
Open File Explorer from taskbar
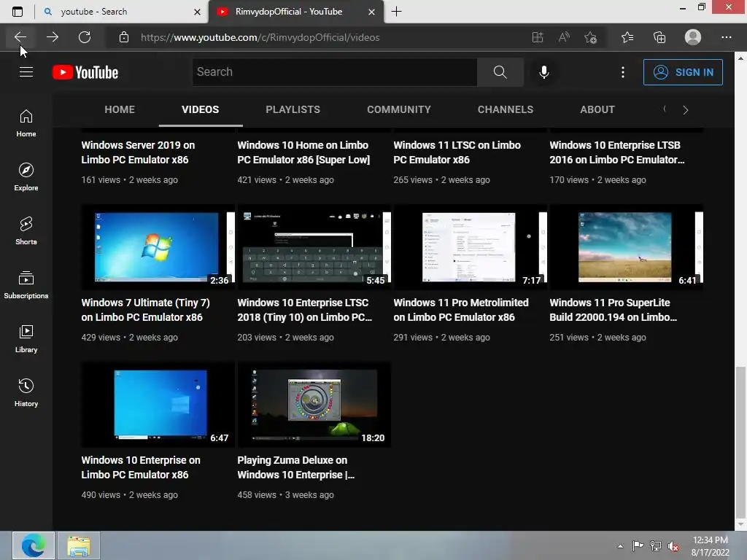click(79, 545)
